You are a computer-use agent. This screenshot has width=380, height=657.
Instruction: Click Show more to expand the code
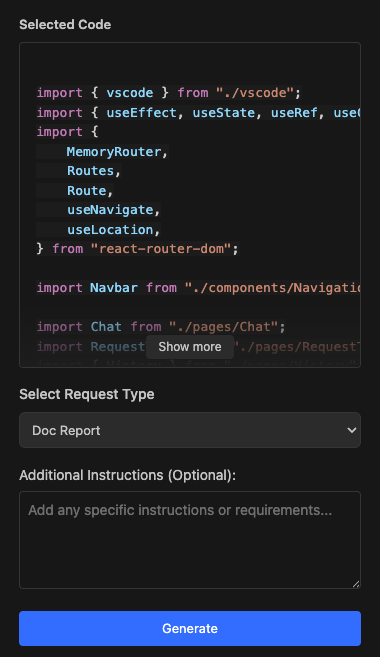pyautogui.click(x=190, y=347)
